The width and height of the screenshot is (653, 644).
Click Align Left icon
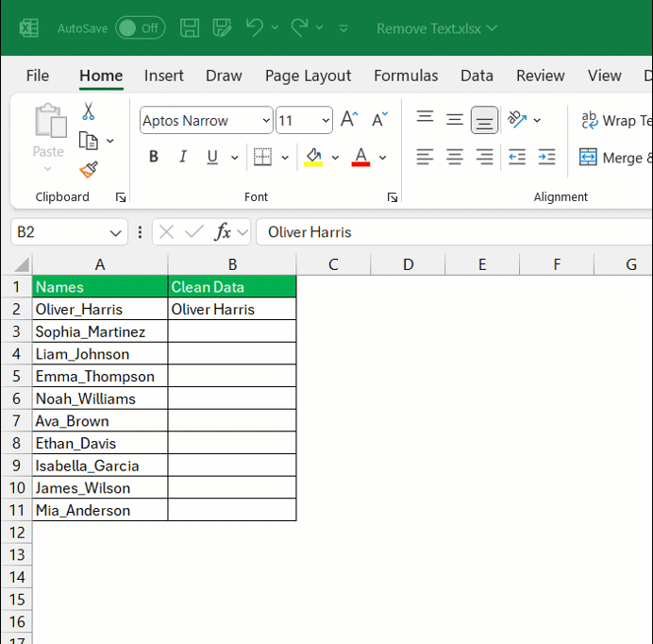click(425, 157)
